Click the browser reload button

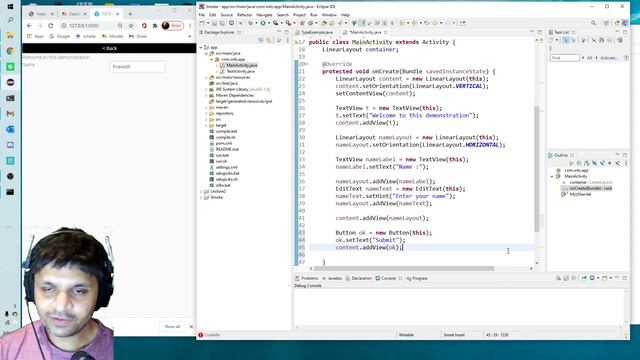coord(51,25)
